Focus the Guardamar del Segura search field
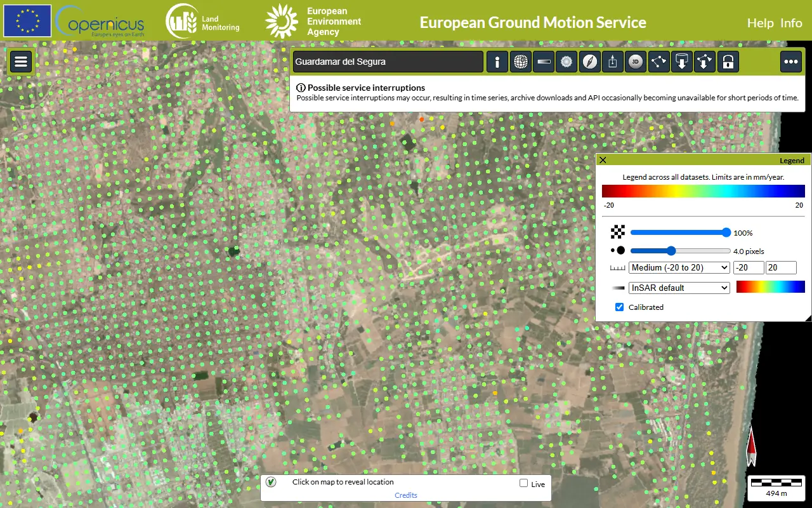Image resolution: width=812 pixels, height=508 pixels. tap(388, 62)
